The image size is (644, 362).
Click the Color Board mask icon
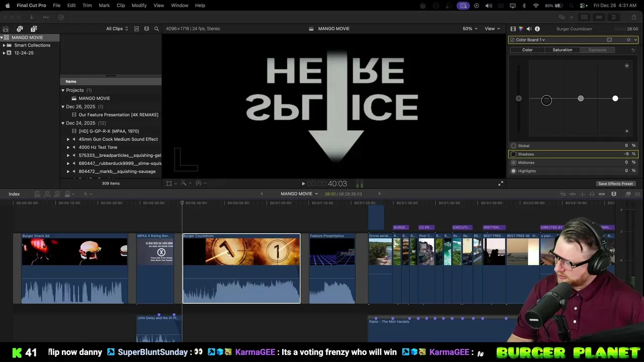(x=609, y=40)
